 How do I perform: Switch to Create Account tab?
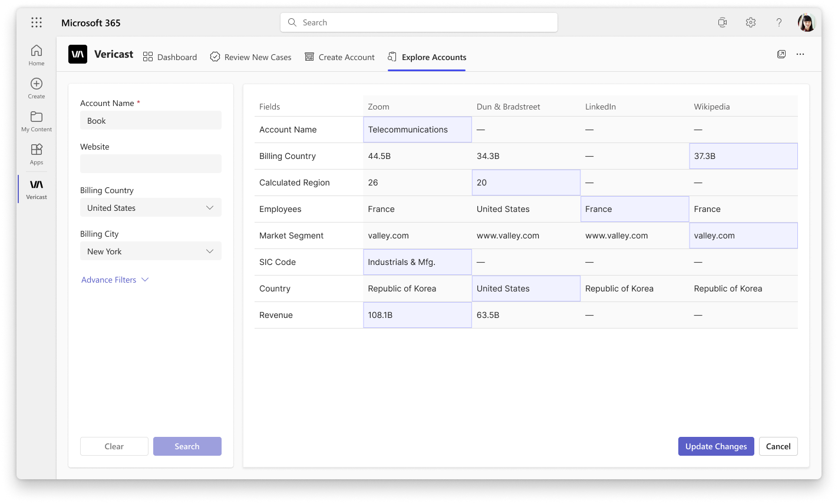click(x=339, y=57)
